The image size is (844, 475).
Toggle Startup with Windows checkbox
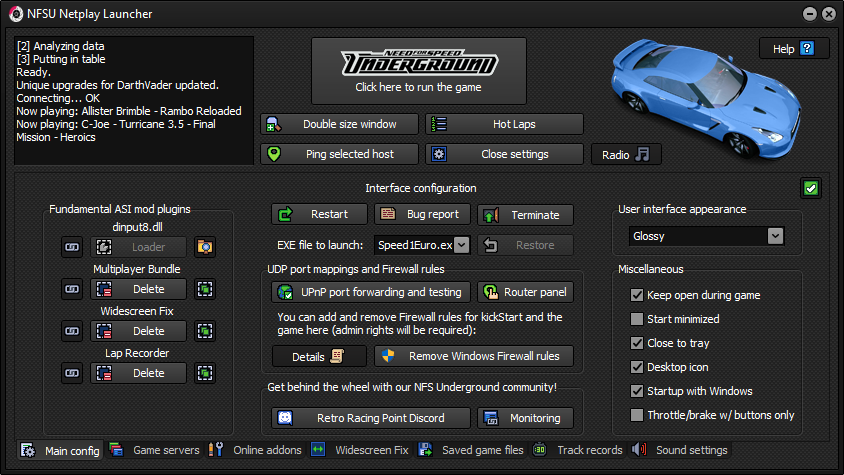[637, 391]
